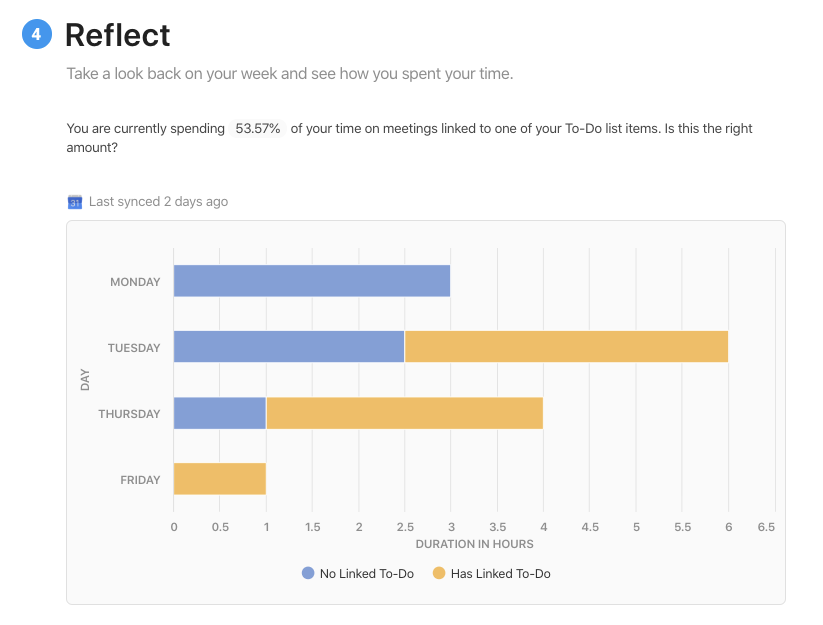Click the blue No Linked To-Do legend dot

(x=308, y=574)
